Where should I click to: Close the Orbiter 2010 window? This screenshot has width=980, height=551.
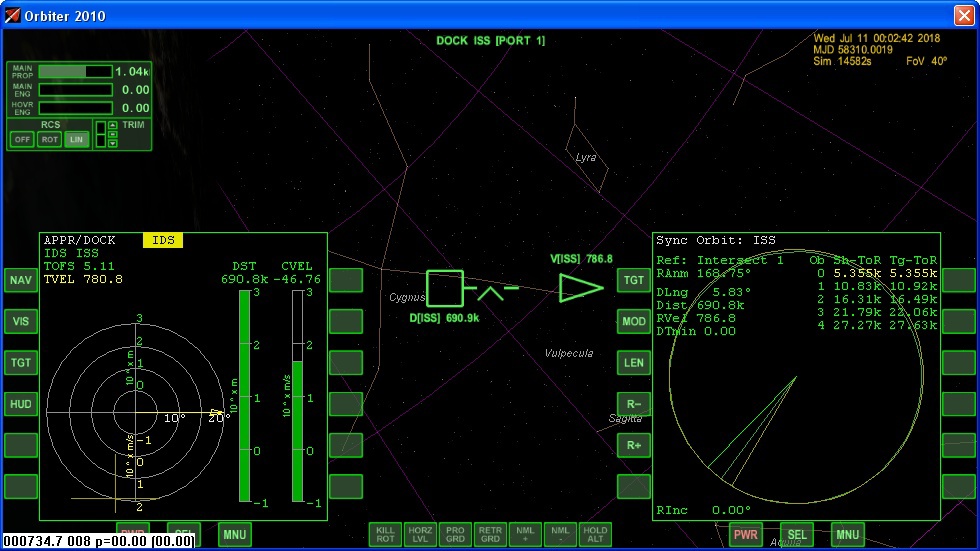click(x=964, y=15)
